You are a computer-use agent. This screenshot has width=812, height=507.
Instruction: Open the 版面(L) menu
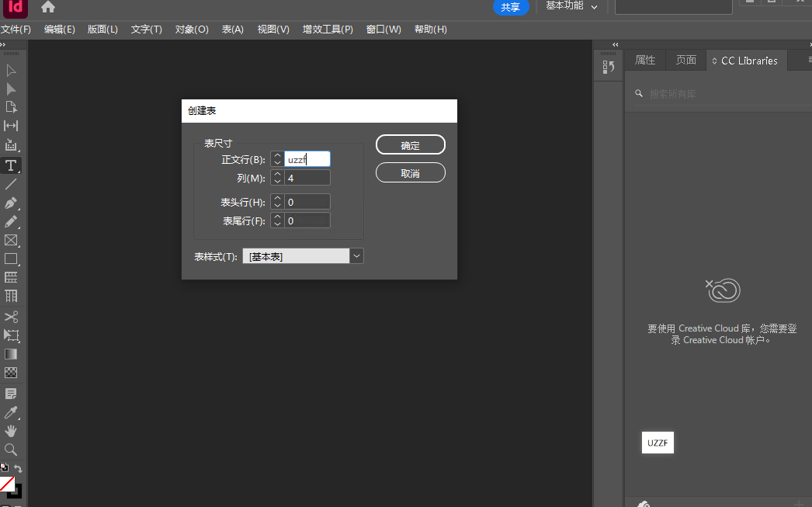point(102,30)
